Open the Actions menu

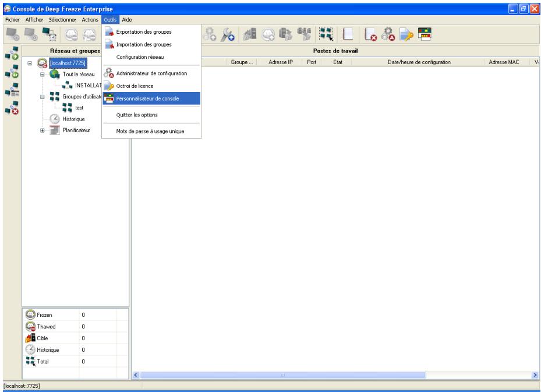point(90,20)
